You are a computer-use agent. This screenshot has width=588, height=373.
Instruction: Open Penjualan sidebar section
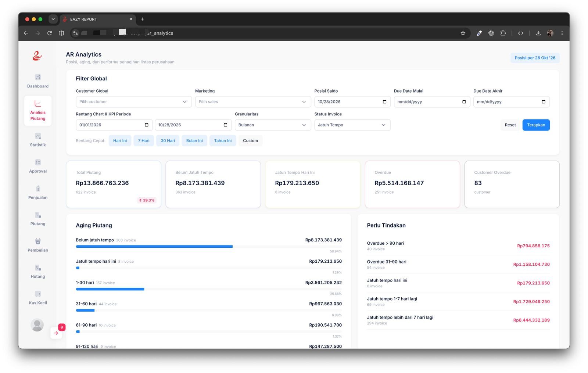click(38, 193)
